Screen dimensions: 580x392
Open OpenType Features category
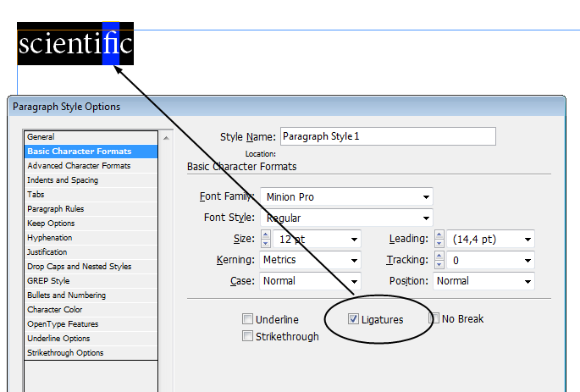[91, 324]
